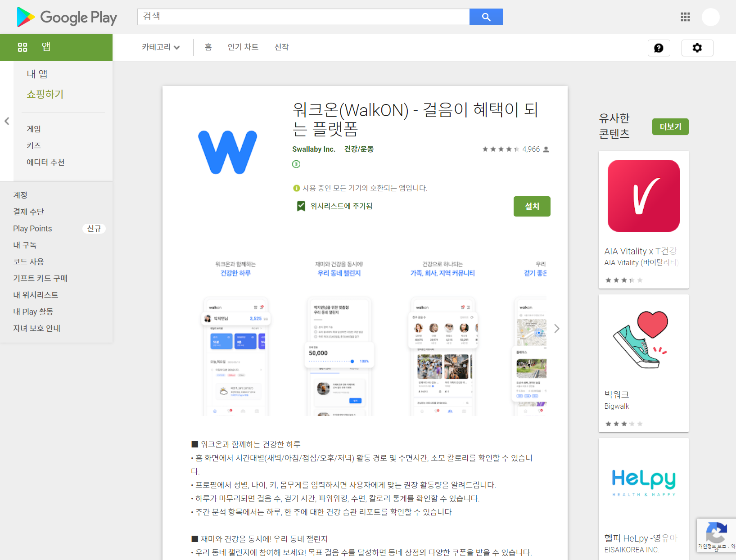Open 키즈 category in sidebar
The width and height of the screenshot is (736, 560).
coord(34,145)
